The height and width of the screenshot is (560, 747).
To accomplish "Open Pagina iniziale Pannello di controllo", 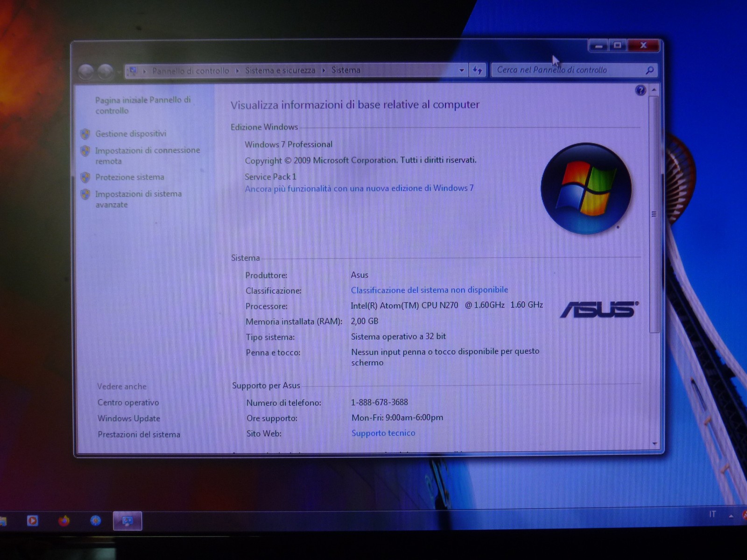I will [x=143, y=105].
